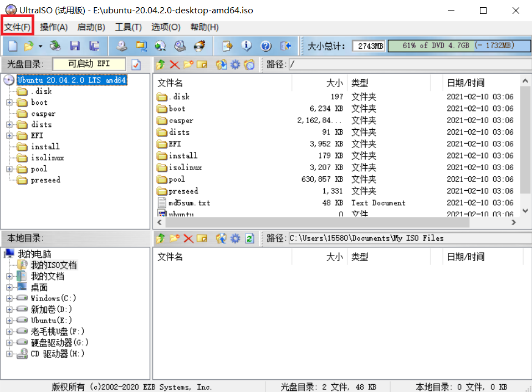Expand the dists folder in the disc tree
This screenshot has width=532, height=392.
pos(9,125)
